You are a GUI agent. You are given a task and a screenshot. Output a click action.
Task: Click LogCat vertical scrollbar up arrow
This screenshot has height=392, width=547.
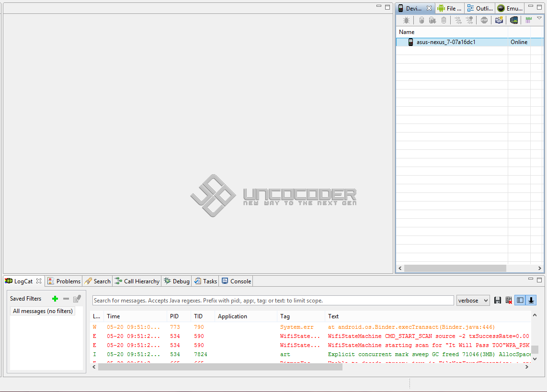535,315
